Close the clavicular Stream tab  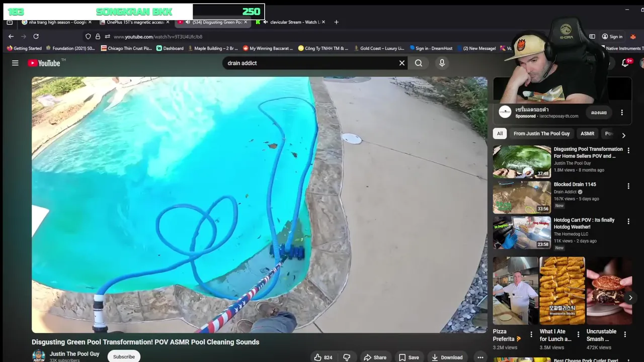click(324, 22)
